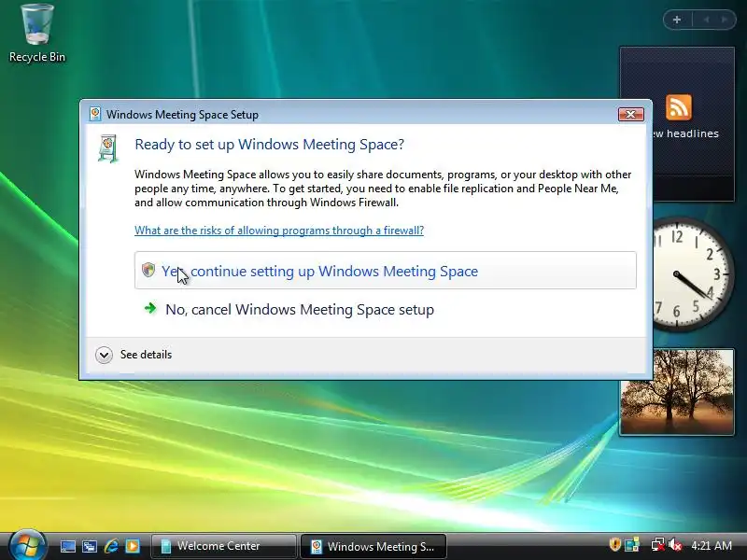Click the Windows Sidebar tray icon

coord(632,545)
